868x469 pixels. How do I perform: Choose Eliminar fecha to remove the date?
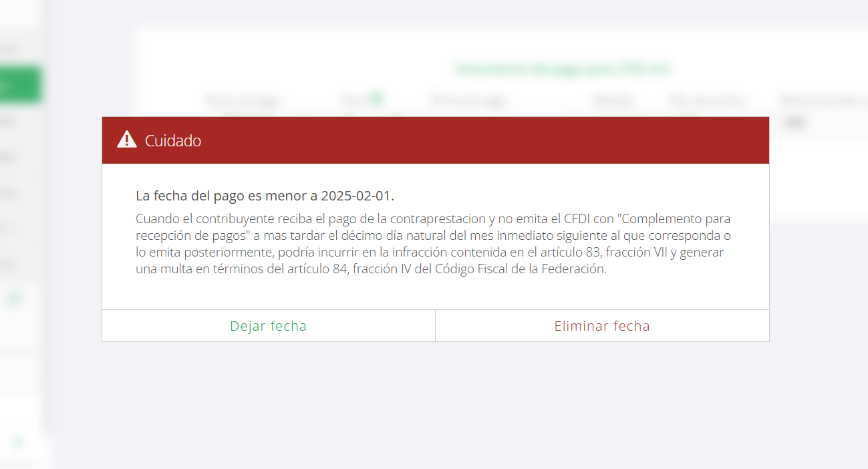pos(602,326)
